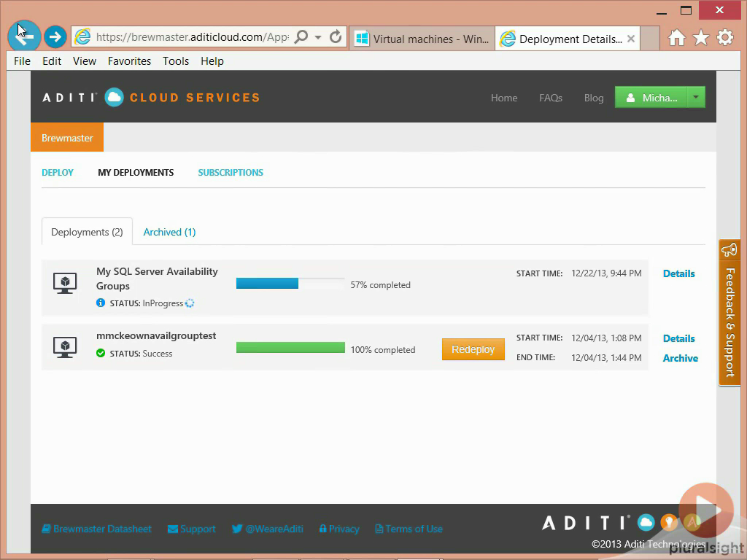Click the computer icon for mmckeownavailgrouptest
Viewport: 747px width, 560px height.
[65, 347]
